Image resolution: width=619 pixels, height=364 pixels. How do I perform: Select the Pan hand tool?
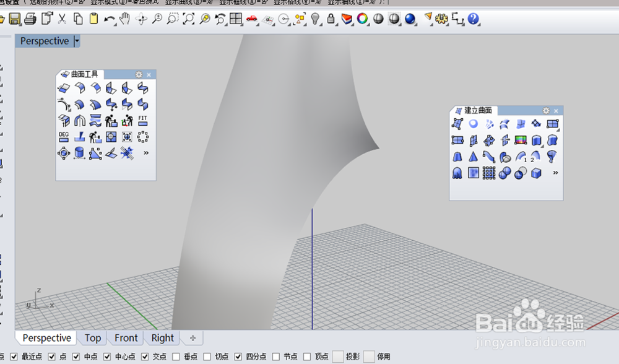click(125, 19)
